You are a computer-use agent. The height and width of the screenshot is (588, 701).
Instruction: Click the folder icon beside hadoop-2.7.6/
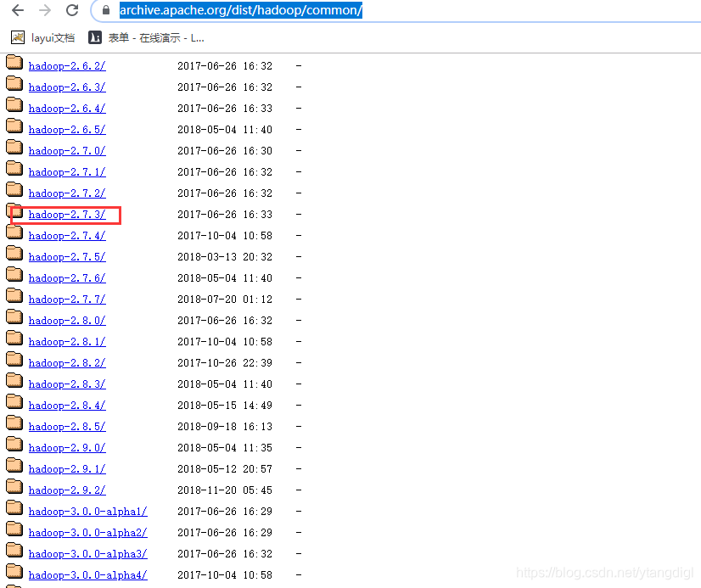pos(14,274)
